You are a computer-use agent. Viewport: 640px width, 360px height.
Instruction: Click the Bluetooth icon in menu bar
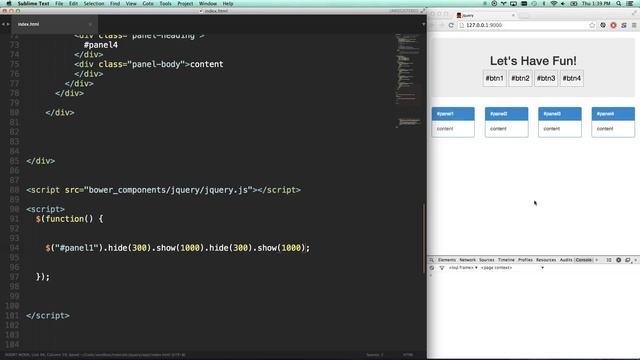click(544, 3)
